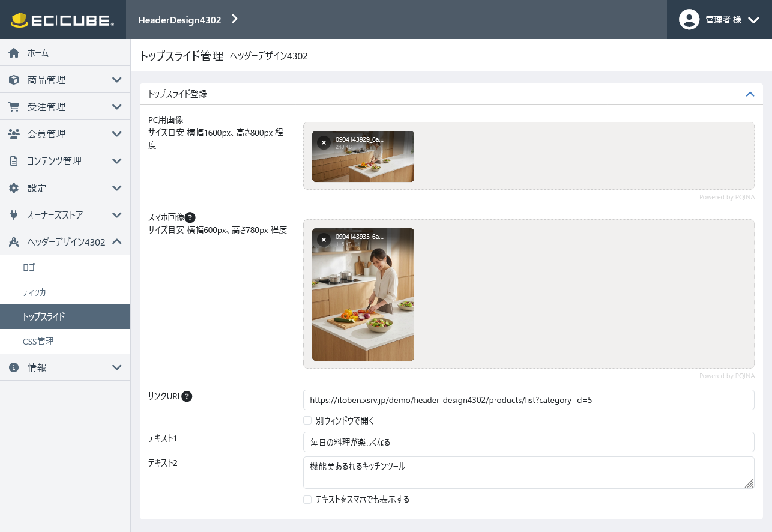
Task: Remove the smartphone image with X
Action: click(324, 240)
